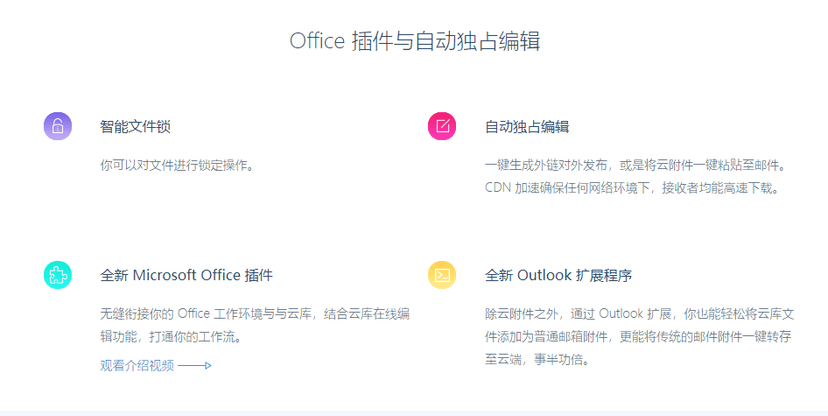Screen dimensions: 828x416
Task: Click the line starting 件添加为普通邮箱附件
Action: [x=638, y=336]
